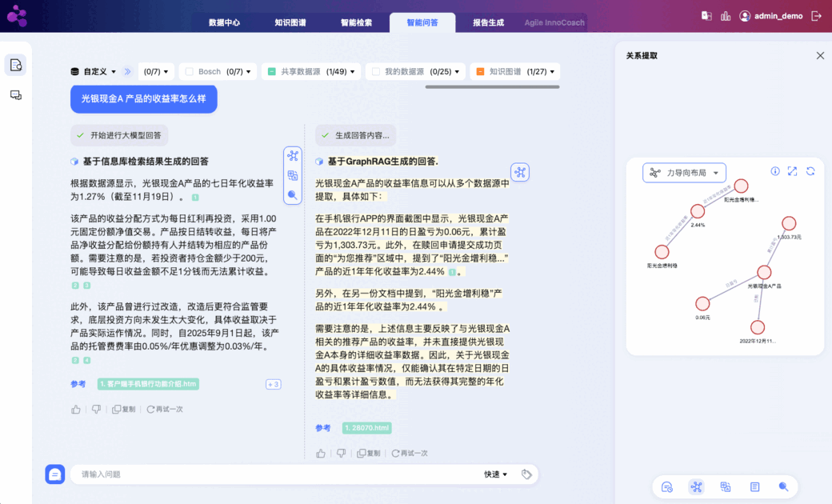Open the chat sessions sidebar icon
832x504 pixels.
click(x=16, y=95)
